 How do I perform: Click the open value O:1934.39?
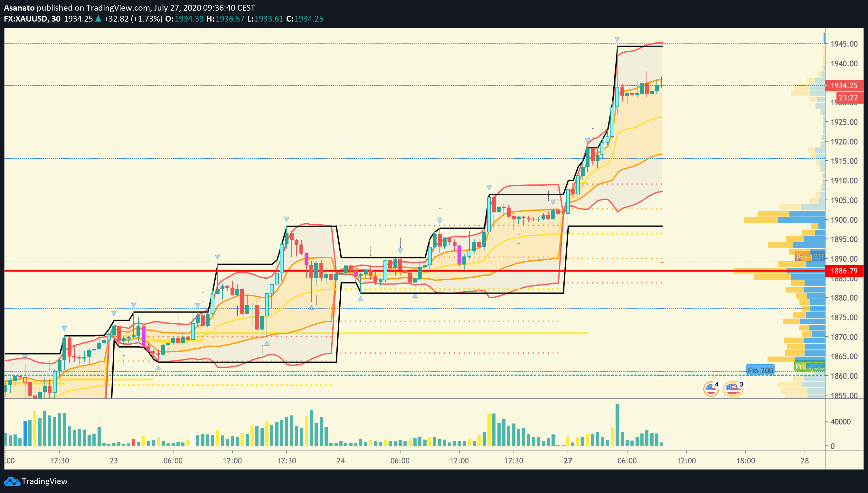tap(184, 19)
